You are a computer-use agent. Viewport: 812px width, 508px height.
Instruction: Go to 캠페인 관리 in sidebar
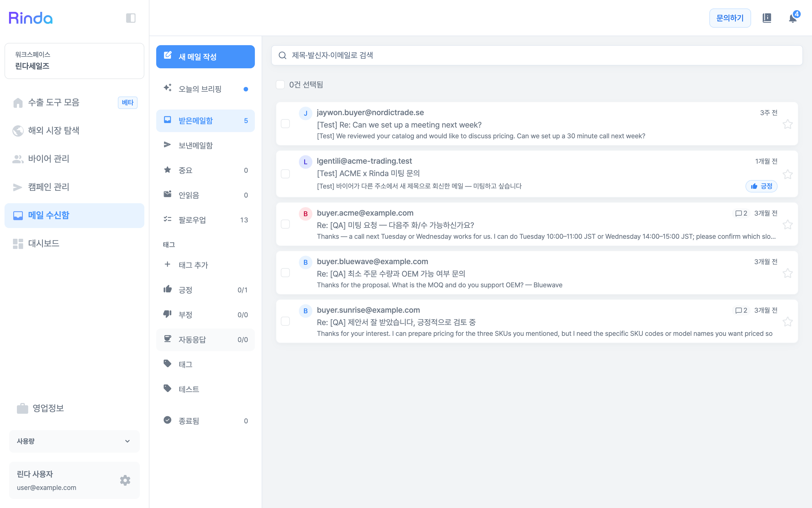tap(74, 187)
